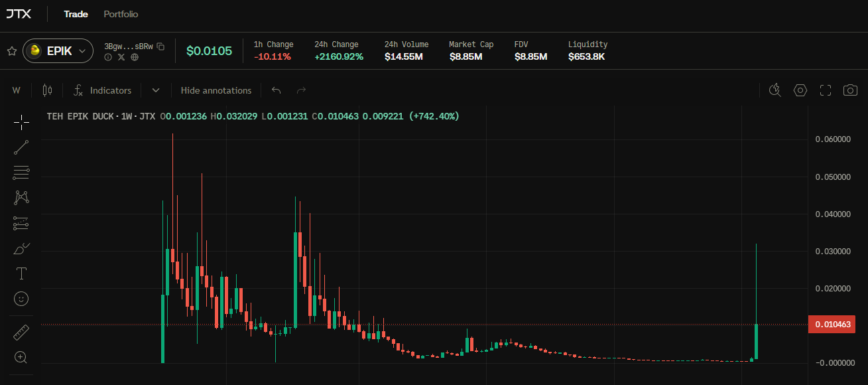Image resolution: width=868 pixels, height=385 pixels.
Task: Select the Fibonacci retracement tool
Action: coord(21,173)
